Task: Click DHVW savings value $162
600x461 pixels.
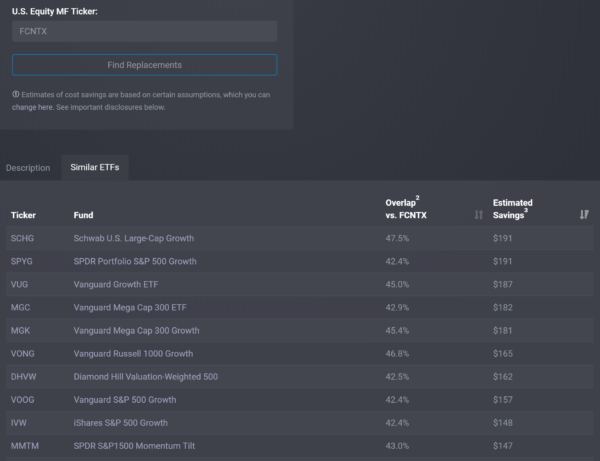Action: 503,377
